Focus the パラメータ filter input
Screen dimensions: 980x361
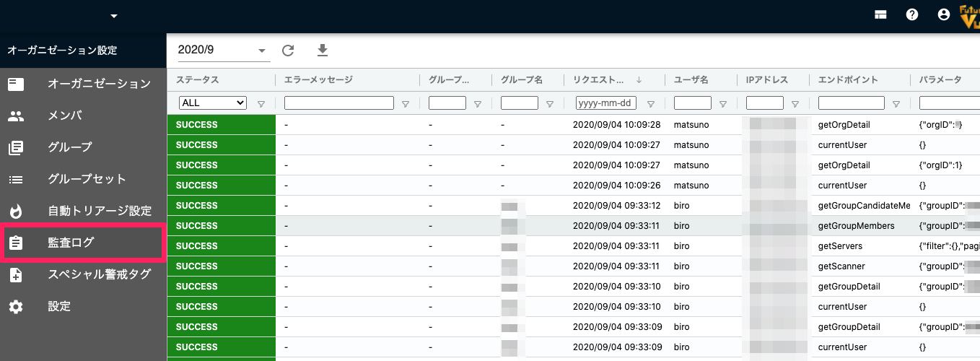[950, 103]
